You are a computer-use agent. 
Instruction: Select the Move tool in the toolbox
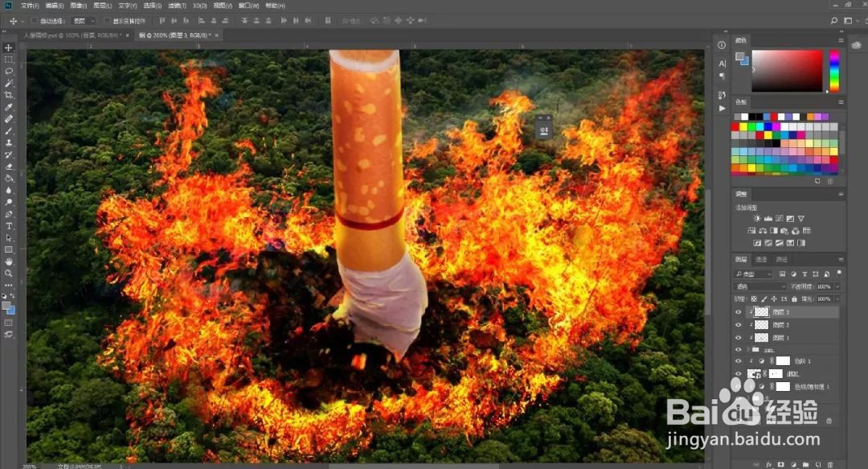8,47
